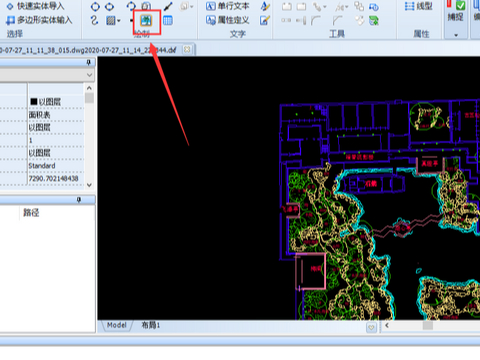Image resolution: width=480 pixels, height=360 pixels.
Task: Click properties list scroll down arrow
Action: (89, 185)
